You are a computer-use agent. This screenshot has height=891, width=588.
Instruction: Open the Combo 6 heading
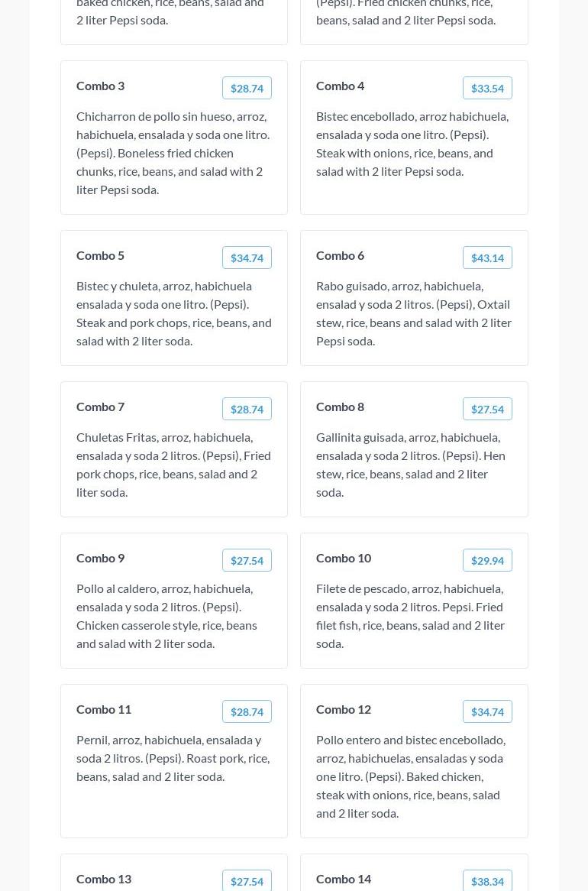(340, 255)
